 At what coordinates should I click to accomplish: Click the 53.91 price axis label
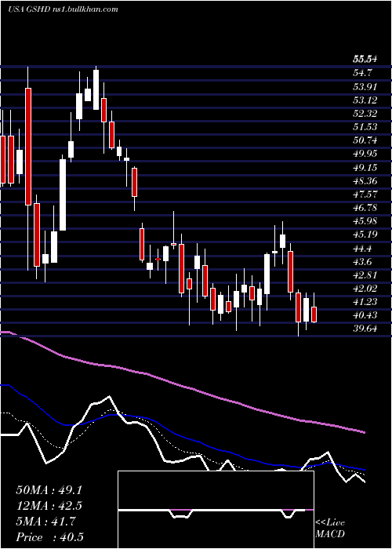(x=365, y=86)
